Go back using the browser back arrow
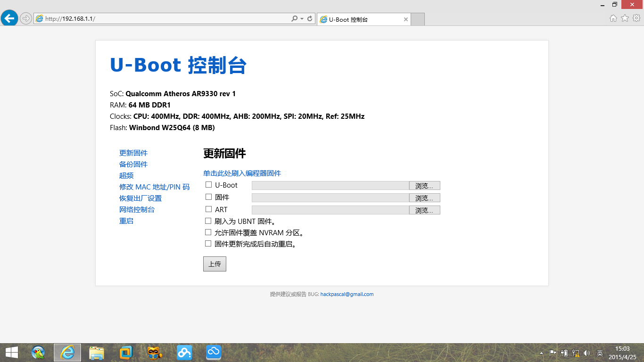644x362 pixels. pyautogui.click(x=9, y=18)
